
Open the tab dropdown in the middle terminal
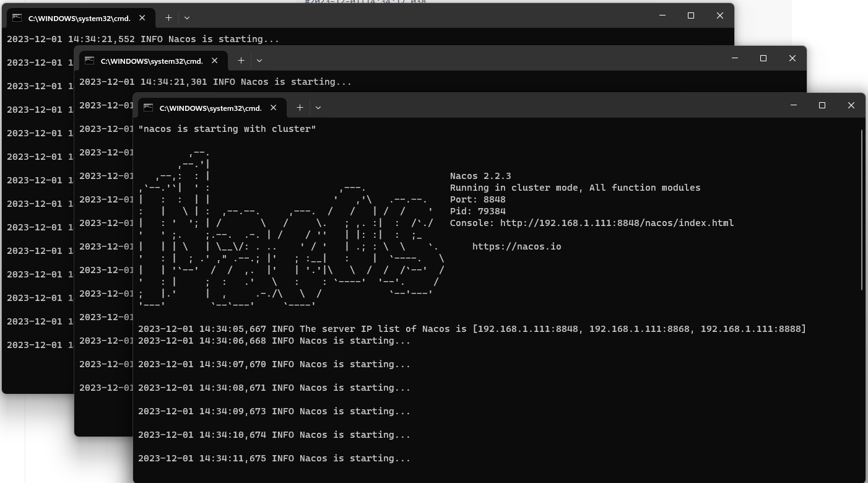click(x=259, y=61)
